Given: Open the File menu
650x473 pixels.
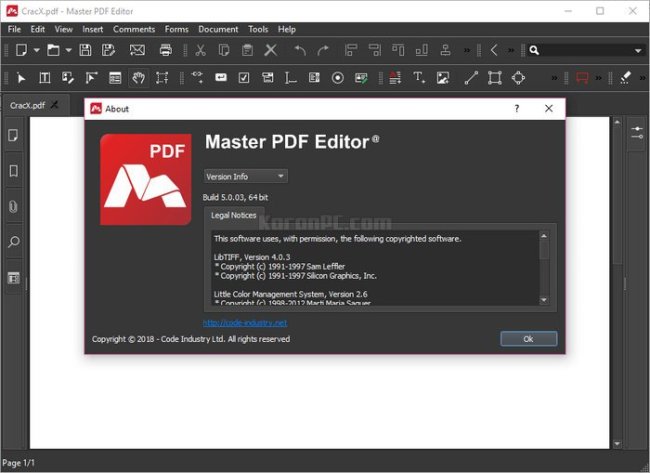Looking at the screenshot, I should pos(15,29).
